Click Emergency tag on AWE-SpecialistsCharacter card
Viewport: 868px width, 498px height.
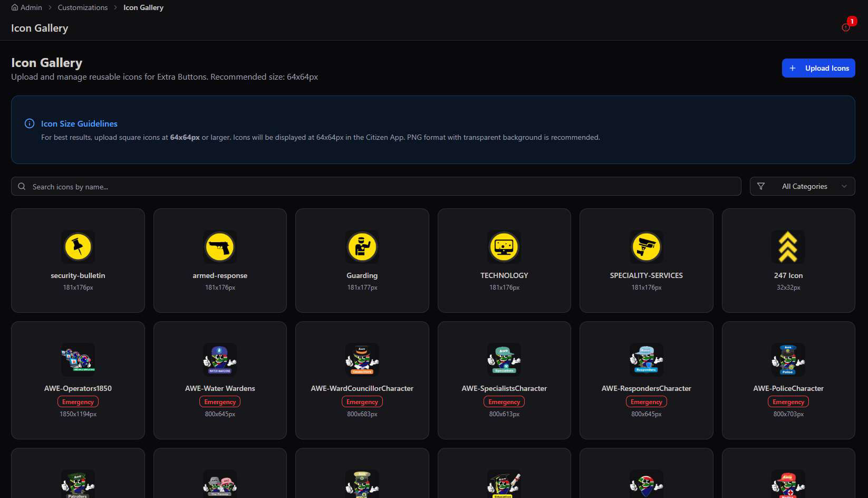[x=504, y=402]
